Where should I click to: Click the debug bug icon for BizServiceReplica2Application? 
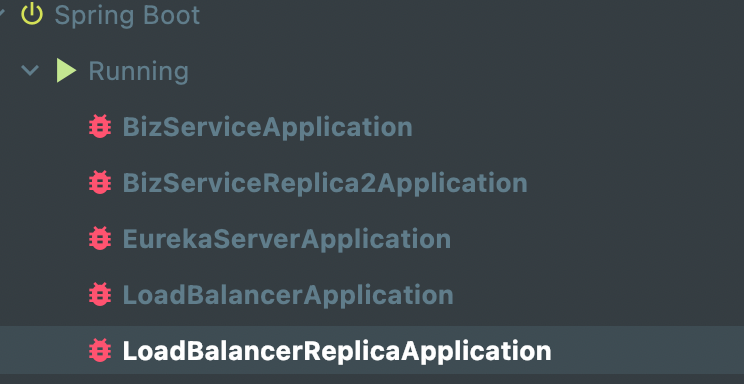[100, 183]
